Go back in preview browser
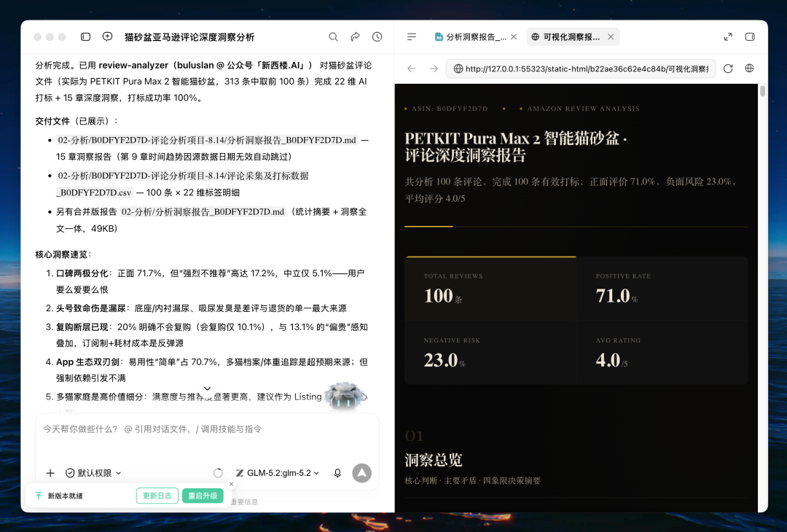 coord(412,69)
